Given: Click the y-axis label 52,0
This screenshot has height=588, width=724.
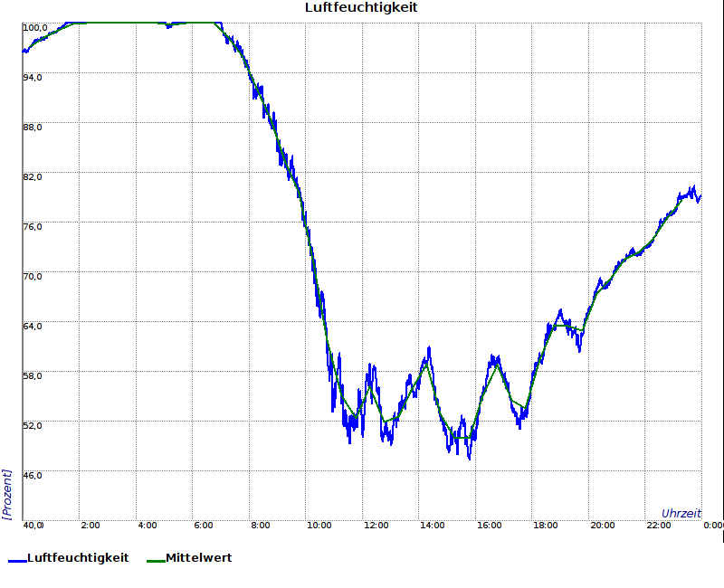Looking at the screenshot, I should point(33,425).
